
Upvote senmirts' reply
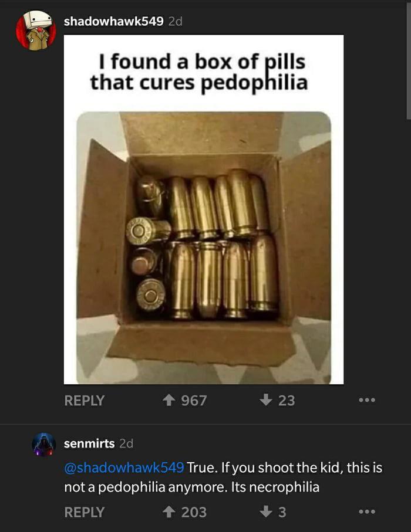pos(169,511)
